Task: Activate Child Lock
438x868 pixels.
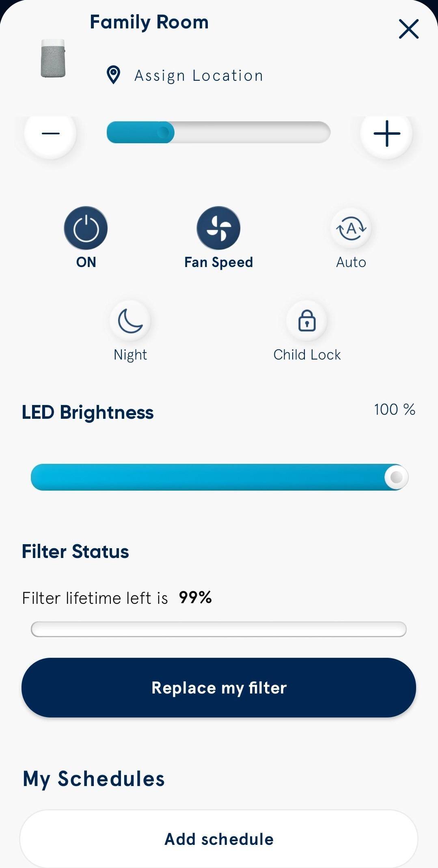Action: [307, 321]
